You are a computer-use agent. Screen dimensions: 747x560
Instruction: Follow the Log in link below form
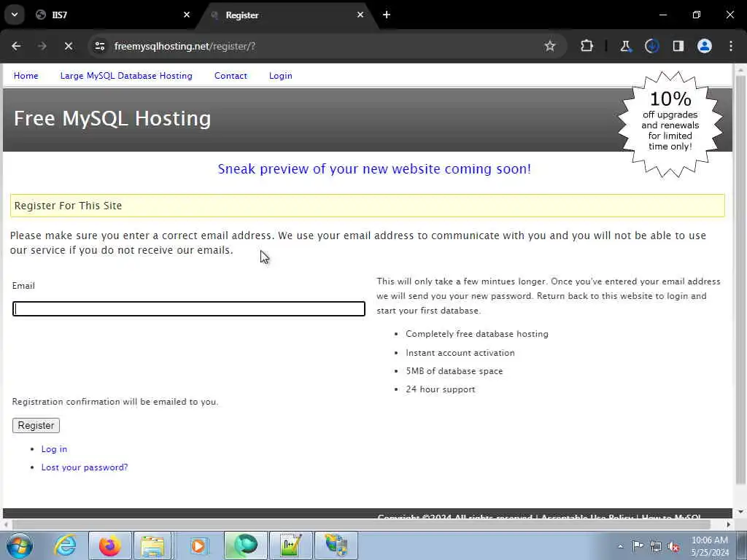pos(54,449)
